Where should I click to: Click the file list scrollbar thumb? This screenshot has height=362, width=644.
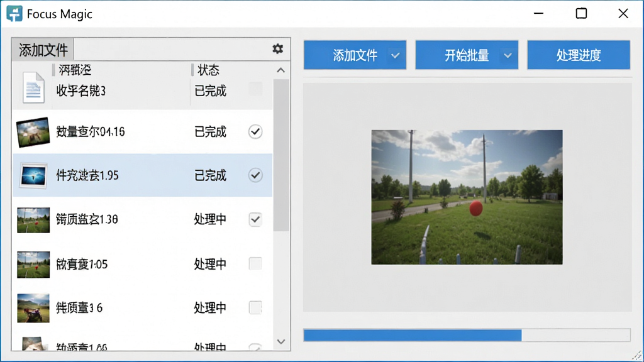281,155
